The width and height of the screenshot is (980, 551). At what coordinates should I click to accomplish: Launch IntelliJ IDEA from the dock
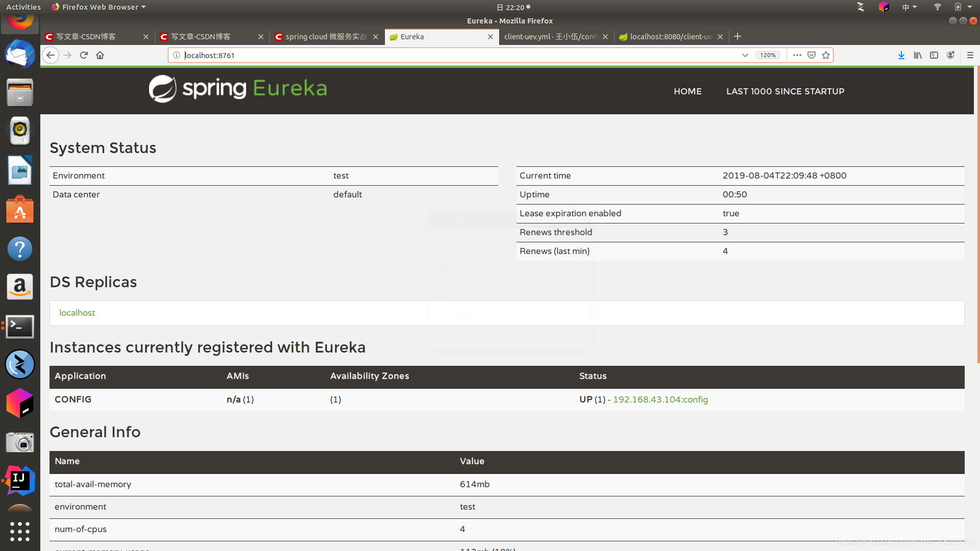point(20,480)
